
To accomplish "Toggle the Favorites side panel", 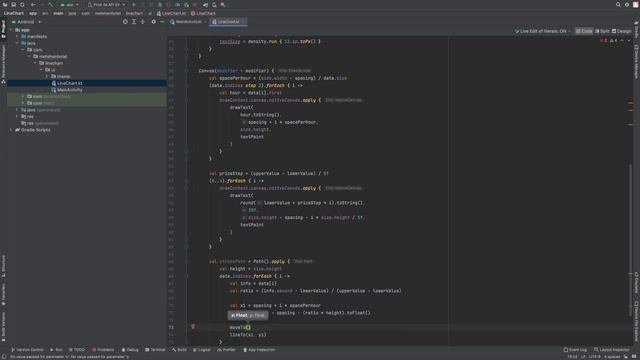I will pos(3,294).
